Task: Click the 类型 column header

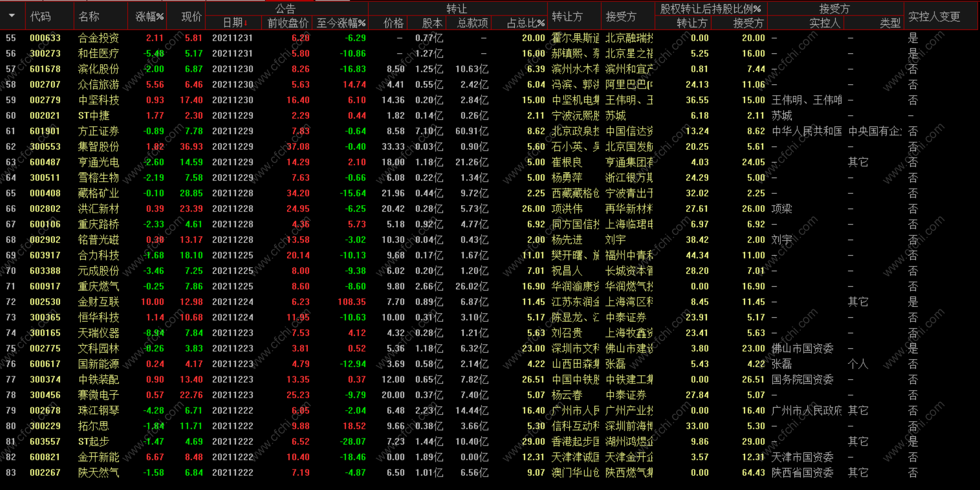Action: [890, 23]
